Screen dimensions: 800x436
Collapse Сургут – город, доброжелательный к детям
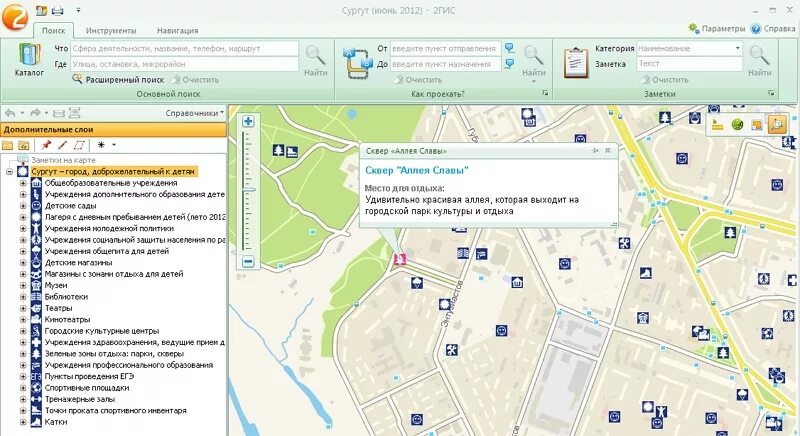coord(9,172)
